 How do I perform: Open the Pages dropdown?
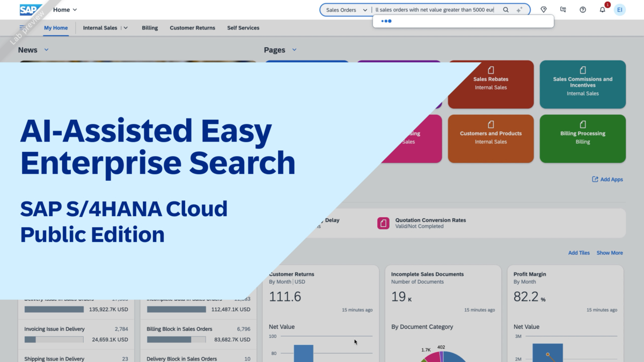(294, 50)
